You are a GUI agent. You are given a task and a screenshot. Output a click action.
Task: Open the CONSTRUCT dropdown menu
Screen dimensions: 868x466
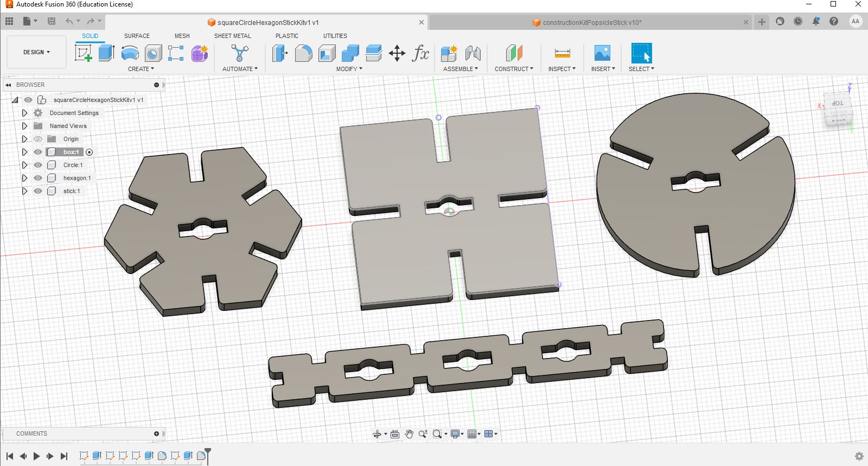pyautogui.click(x=514, y=69)
